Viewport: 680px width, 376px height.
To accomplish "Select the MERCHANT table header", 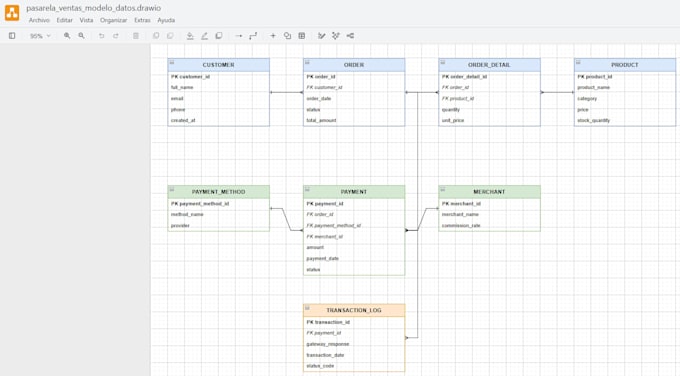I will (489, 192).
